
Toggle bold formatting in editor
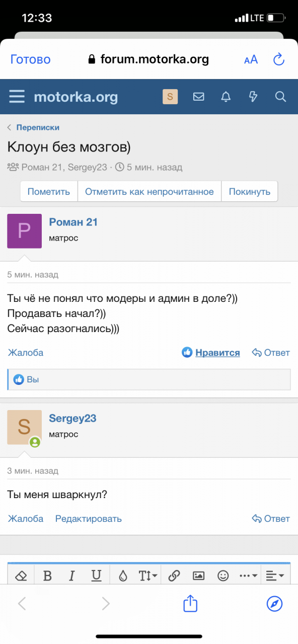[x=47, y=576]
